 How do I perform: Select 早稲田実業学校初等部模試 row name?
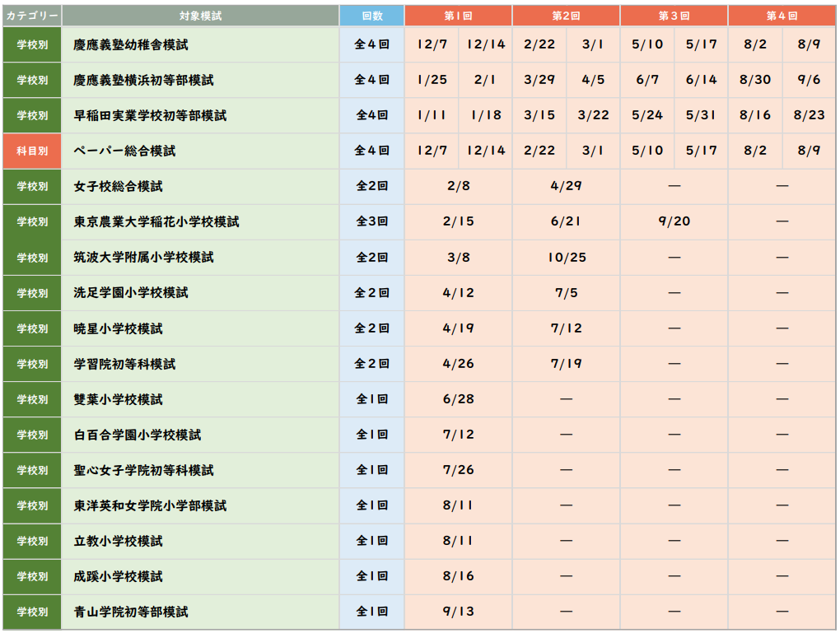150,116
